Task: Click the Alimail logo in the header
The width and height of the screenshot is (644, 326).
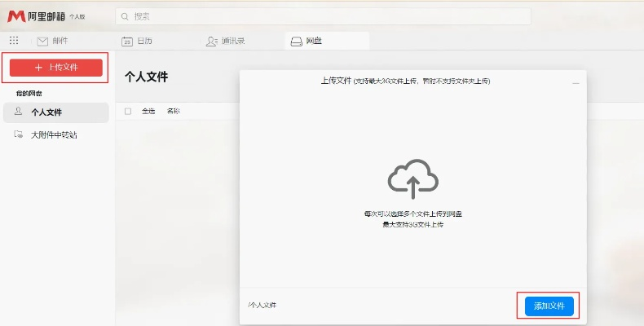Action: pyautogui.click(x=15, y=16)
